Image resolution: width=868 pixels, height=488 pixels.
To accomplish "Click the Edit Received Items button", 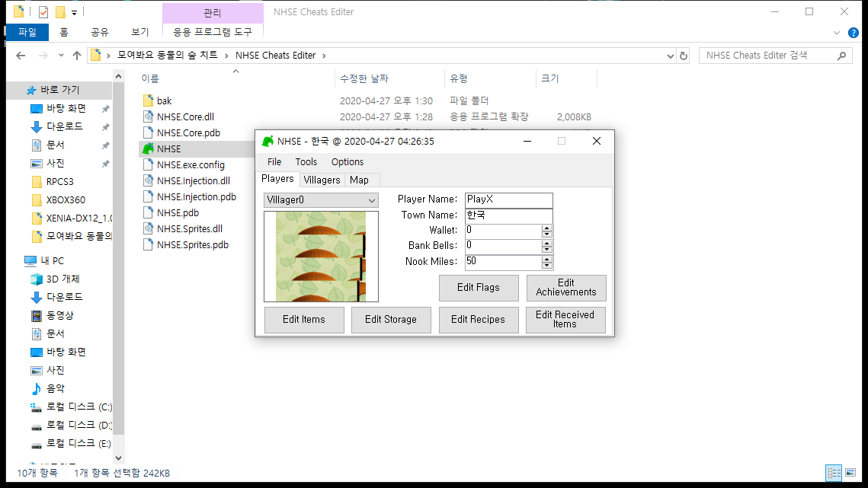I will [565, 320].
